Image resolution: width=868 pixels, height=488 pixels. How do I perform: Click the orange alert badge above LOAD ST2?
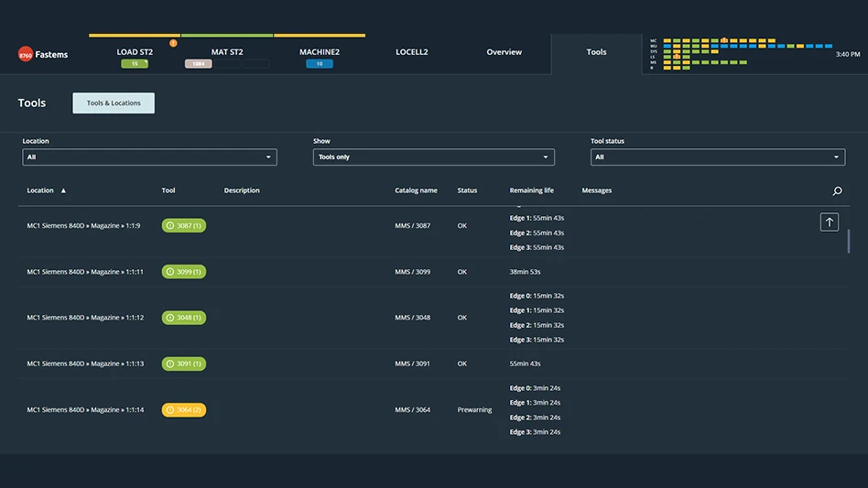point(173,43)
